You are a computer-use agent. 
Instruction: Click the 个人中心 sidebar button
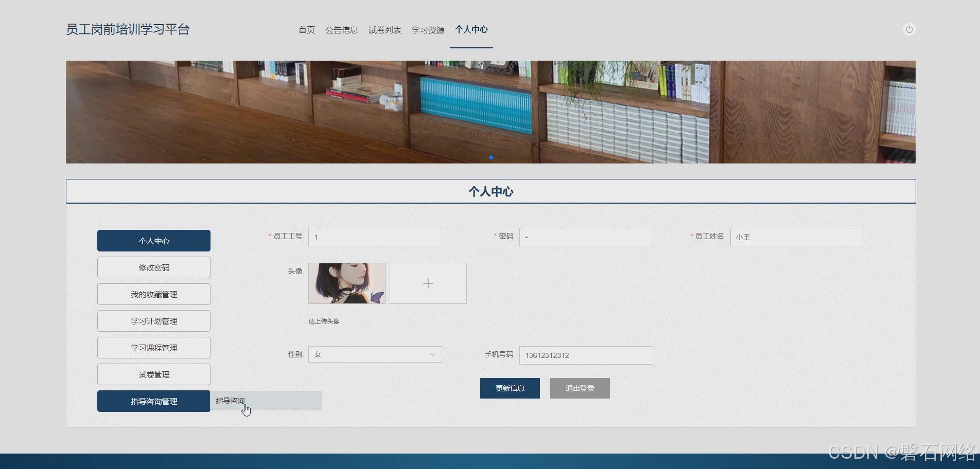pos(154,241)
